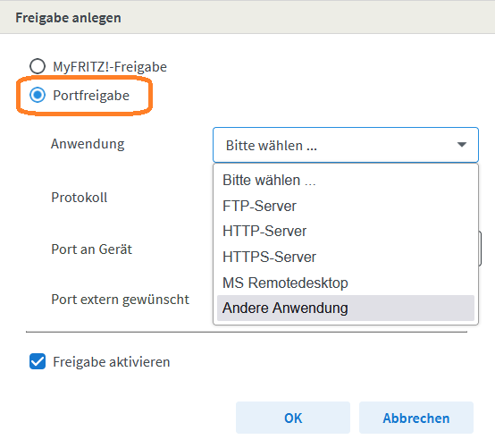
Task: Select the MyFRITZ!-Freigabe radio button
Action: coord(38,66)
